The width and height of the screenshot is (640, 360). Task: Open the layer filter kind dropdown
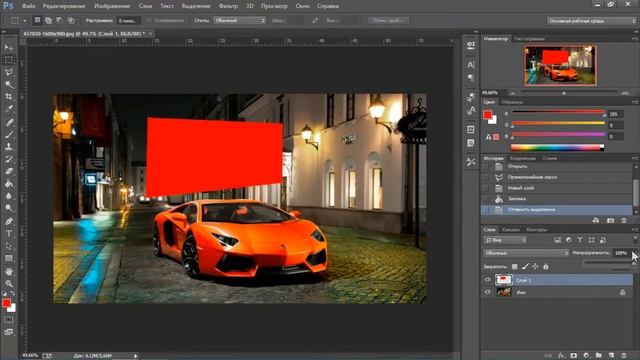click(x=505, y=240)
